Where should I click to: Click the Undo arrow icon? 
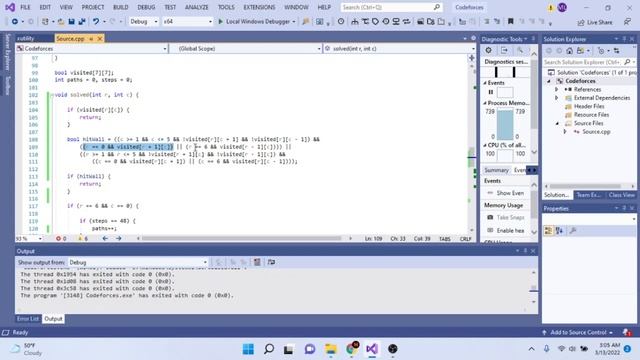click(96, 22)
